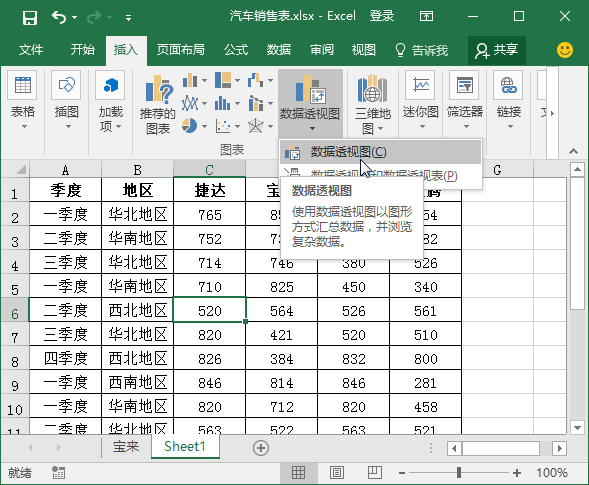Switch to the 视图 tab
Screen dimensions: 589x485
[x=364, y=50]
